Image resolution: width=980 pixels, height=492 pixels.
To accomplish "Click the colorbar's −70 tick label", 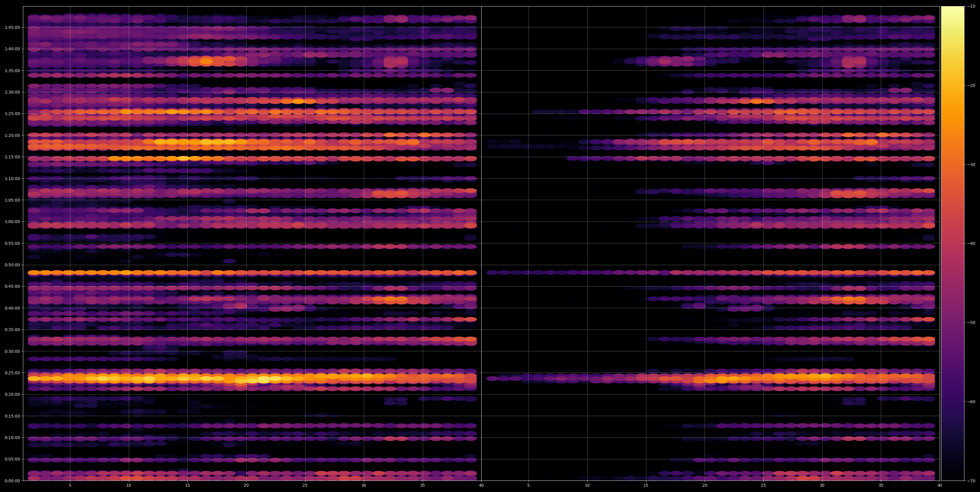I will point(971,481).
